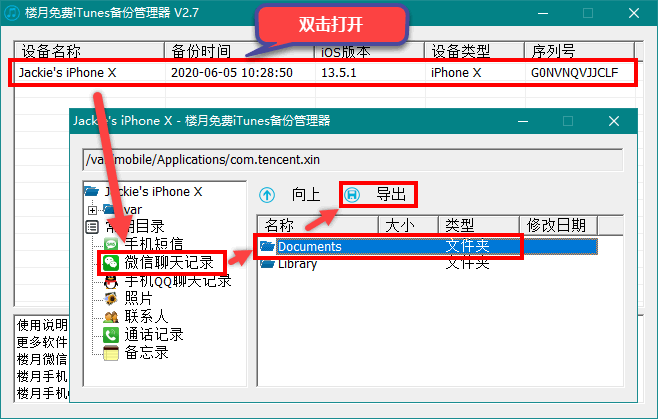Minimize the main iTunes backup manager window
Screen dimensions: 658x419
pyautogui.click(x=543, y=13)
